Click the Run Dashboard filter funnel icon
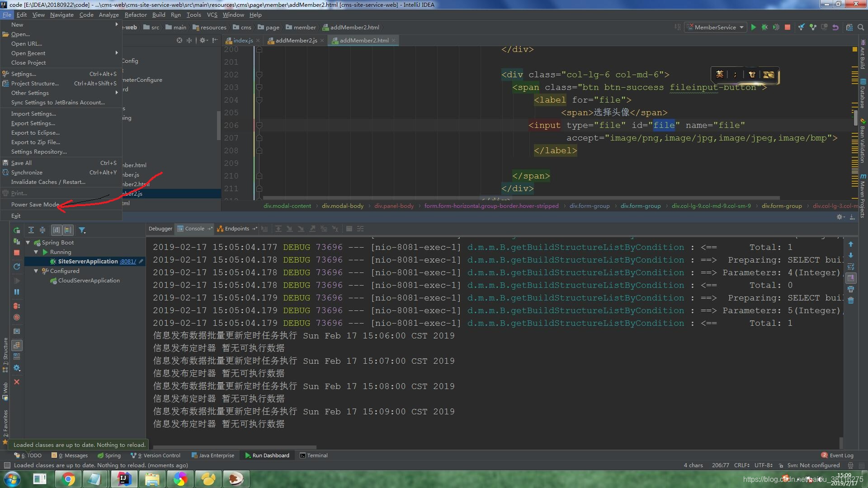 coord(82,230)
